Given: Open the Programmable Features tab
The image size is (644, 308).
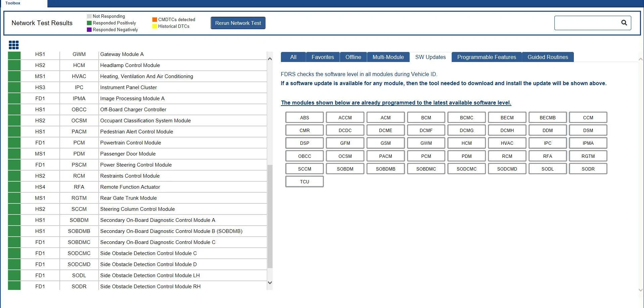Looking at the screenshot, I should pos(487,57).
